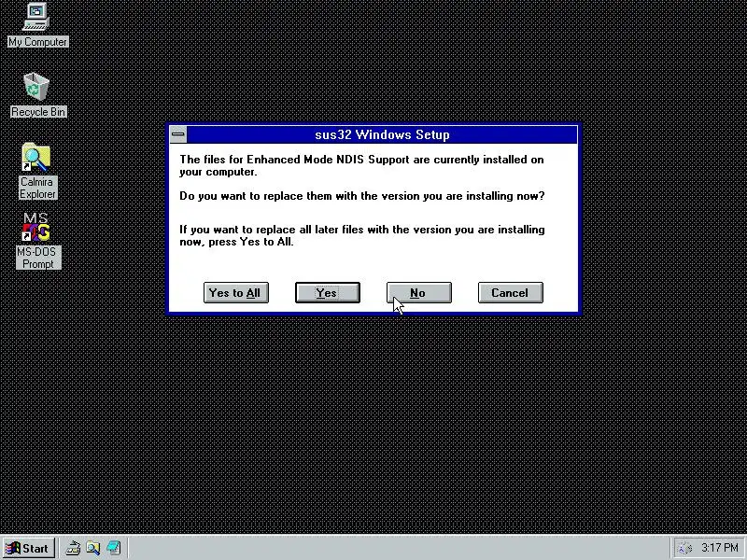Image resolution: width=747 pixels, height=560 pixels.
Task: Click the teal notebook quick launch icon
Action: (x=113, y=548)
